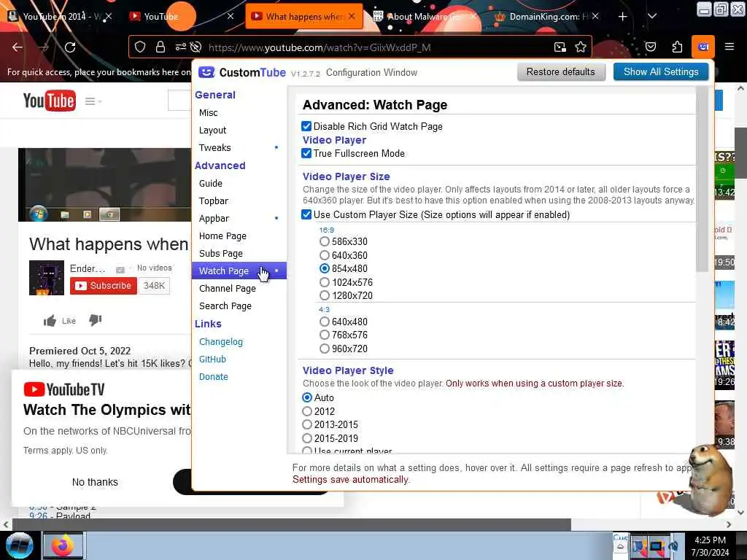Open the GitHub link
The image size is (747, 560).
click(212, 359)
